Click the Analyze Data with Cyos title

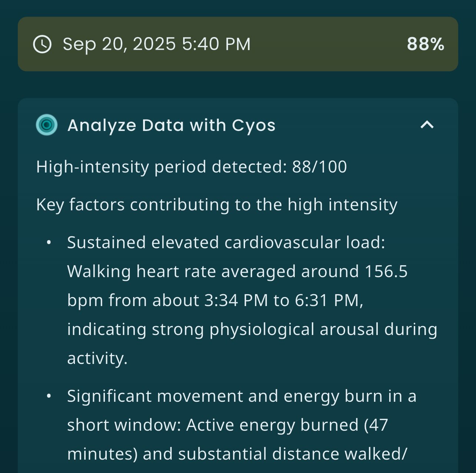point(171,125)
